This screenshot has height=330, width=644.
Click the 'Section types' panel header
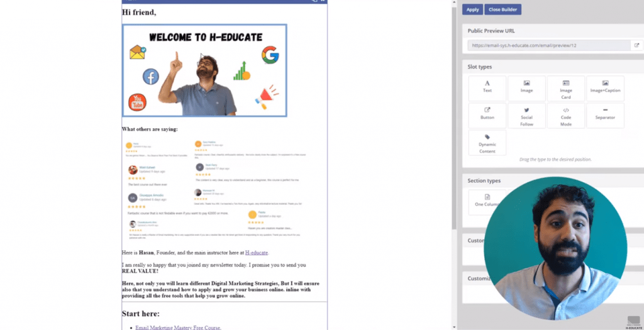pos(484,180)
